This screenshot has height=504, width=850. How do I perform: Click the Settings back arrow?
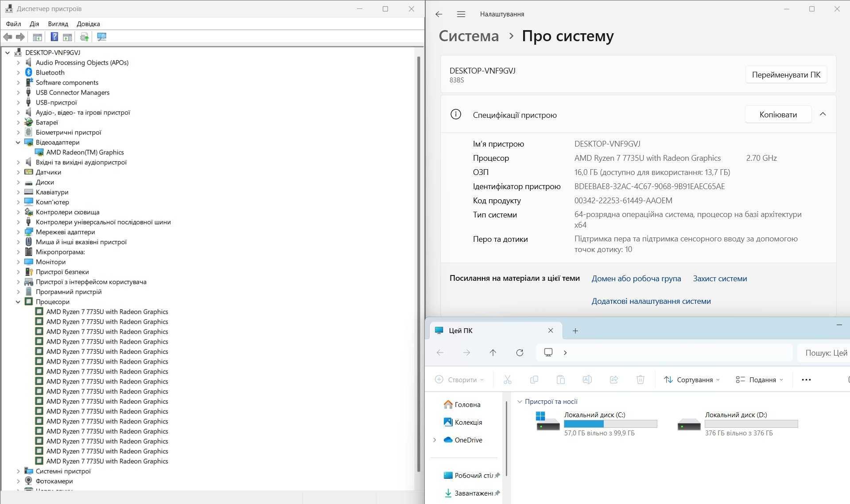(x=439, y=14)
